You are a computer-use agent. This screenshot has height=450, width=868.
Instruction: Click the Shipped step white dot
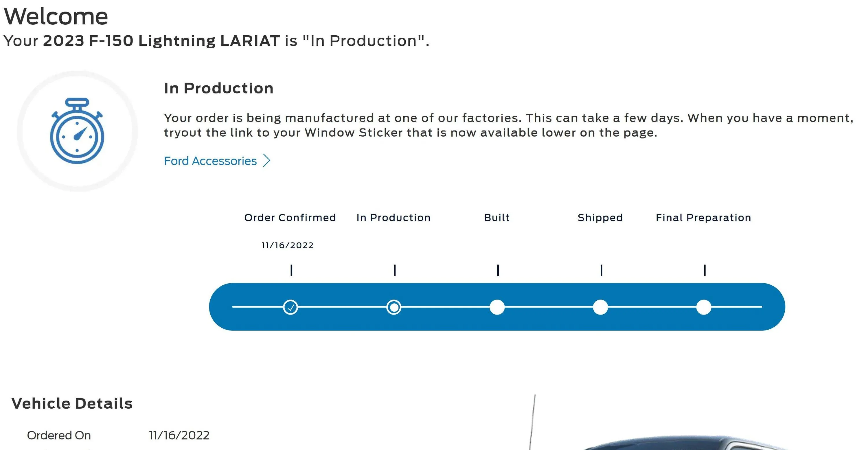point(600,307)
